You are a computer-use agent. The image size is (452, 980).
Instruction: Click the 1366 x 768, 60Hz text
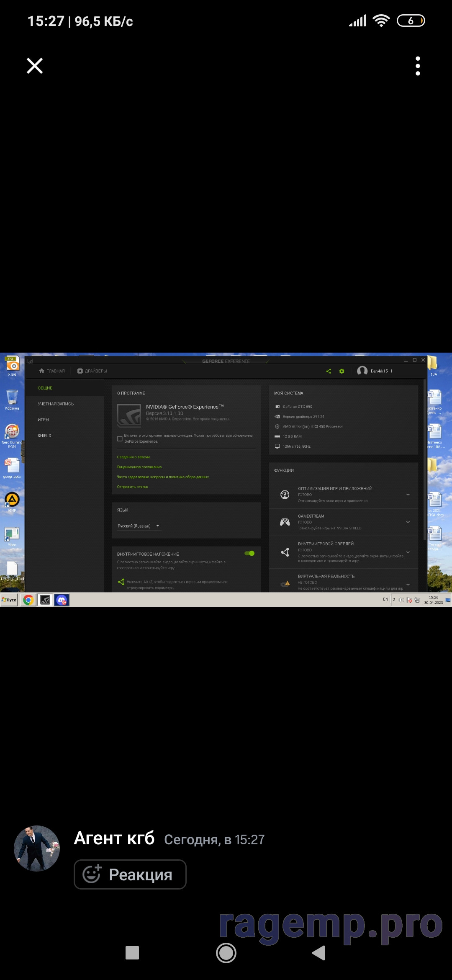(x=297, y=446)
